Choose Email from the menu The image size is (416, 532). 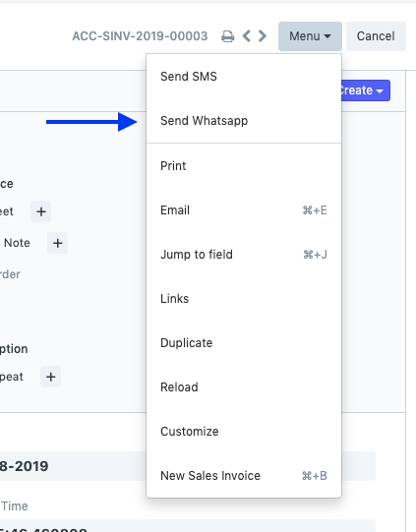244,210
